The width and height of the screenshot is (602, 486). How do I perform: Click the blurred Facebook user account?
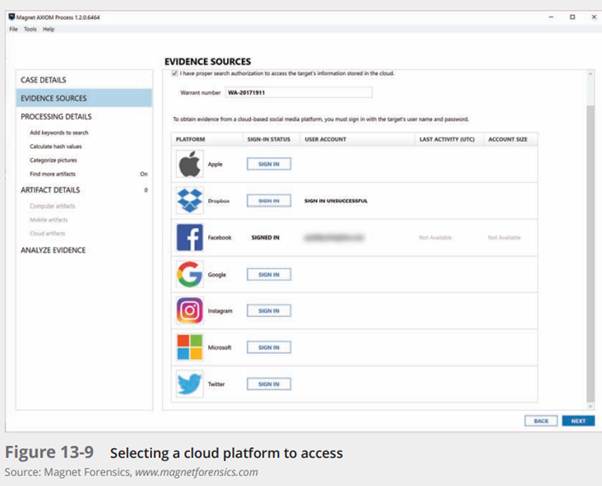tap(334, 238)
